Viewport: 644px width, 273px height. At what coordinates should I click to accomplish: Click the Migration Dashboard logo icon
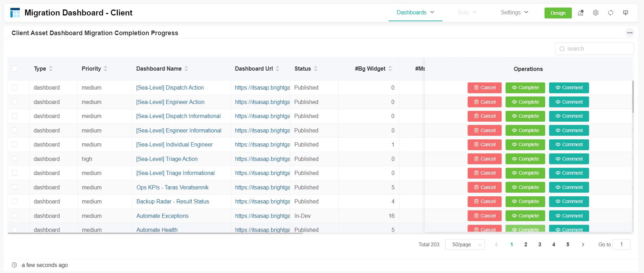[15, 13]
